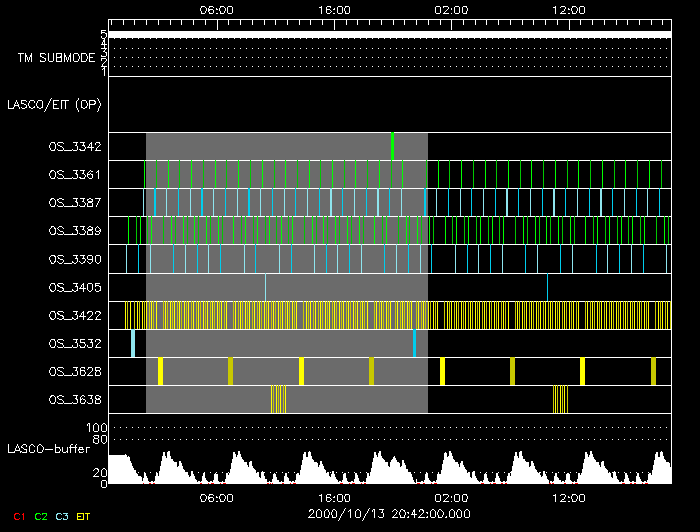Click the 2000/10/13 20:42:00.000 timestamp

[x=388, y=513]
